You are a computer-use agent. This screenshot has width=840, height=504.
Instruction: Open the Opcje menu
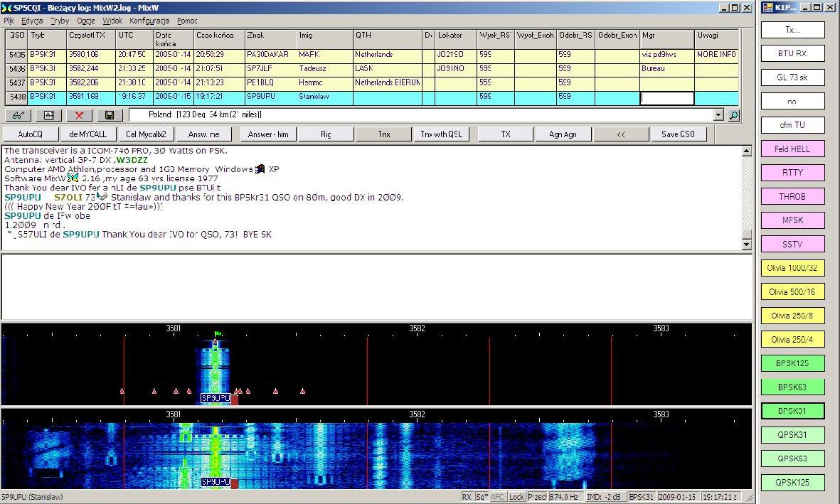pos(86,21)
